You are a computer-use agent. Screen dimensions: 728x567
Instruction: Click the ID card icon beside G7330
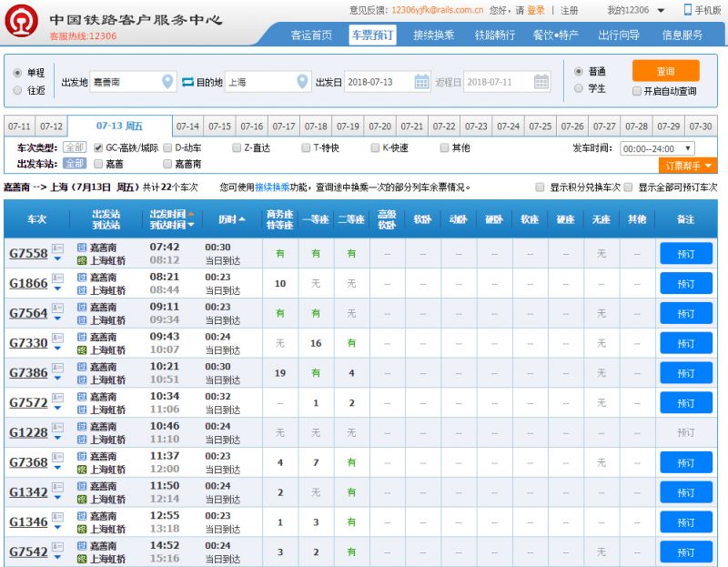point(57,338)
